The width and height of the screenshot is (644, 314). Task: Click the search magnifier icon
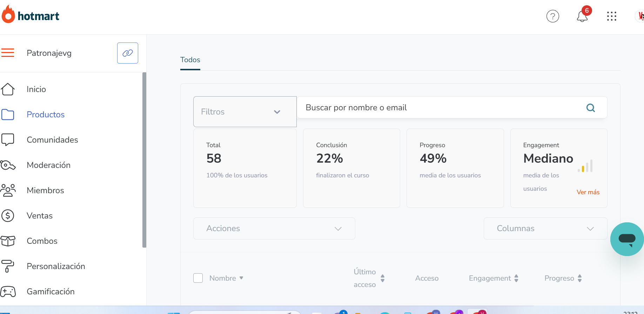coord(591,108)
